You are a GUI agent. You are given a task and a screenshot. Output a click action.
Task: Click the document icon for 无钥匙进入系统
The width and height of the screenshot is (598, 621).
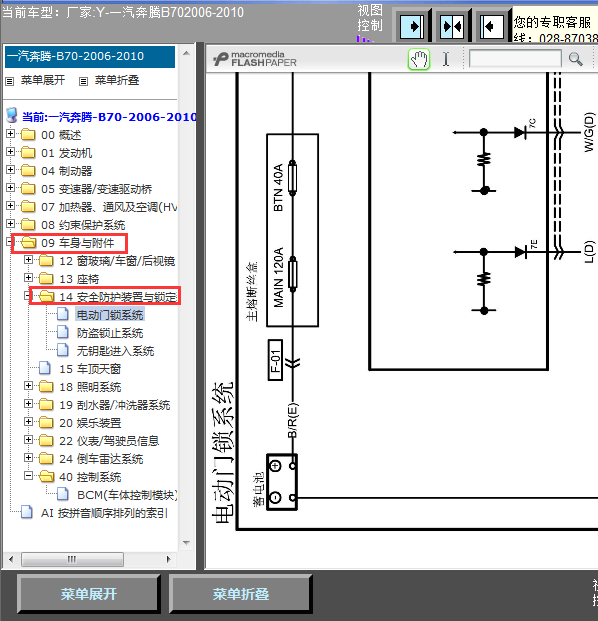63,350
